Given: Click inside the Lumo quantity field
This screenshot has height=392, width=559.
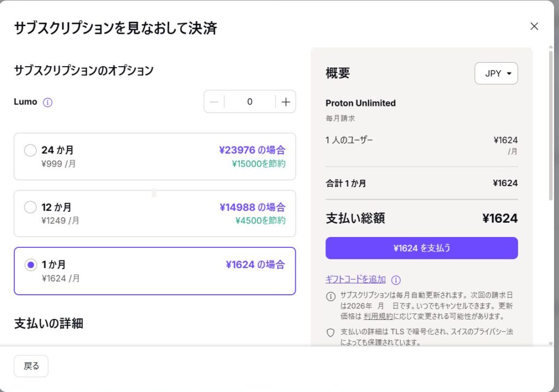Looking at the screenshot, I should (249, 102).
